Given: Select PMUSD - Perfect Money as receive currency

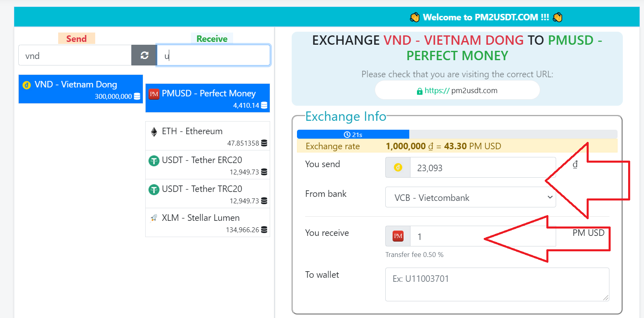Looking at the screenshot, I should click(x=207, y=98).
